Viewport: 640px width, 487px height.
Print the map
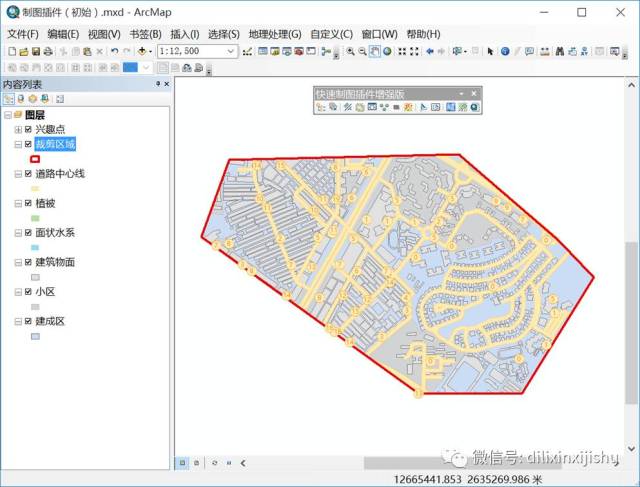(x=48, y=51)
